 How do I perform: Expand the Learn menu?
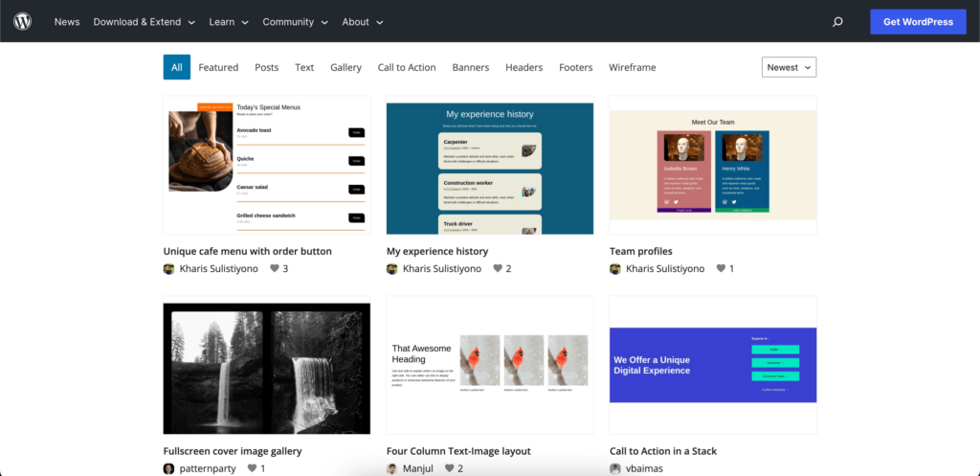[229, 22]
